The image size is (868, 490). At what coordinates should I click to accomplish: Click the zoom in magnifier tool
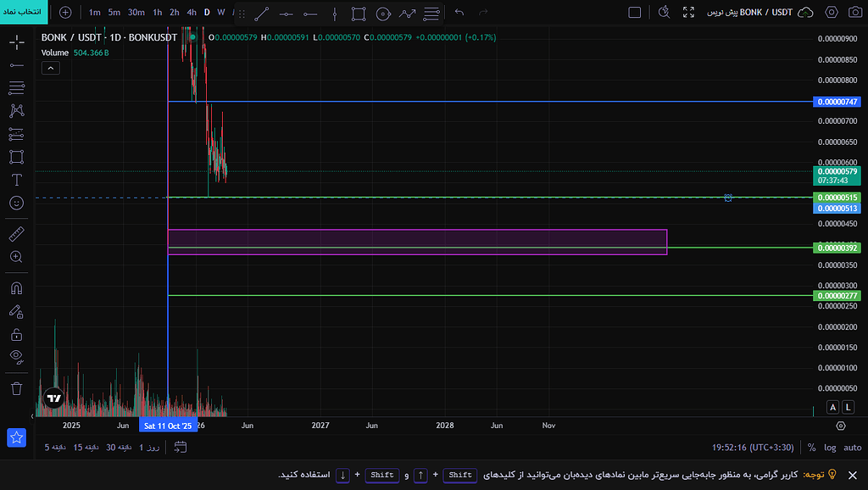click(16, 257)
